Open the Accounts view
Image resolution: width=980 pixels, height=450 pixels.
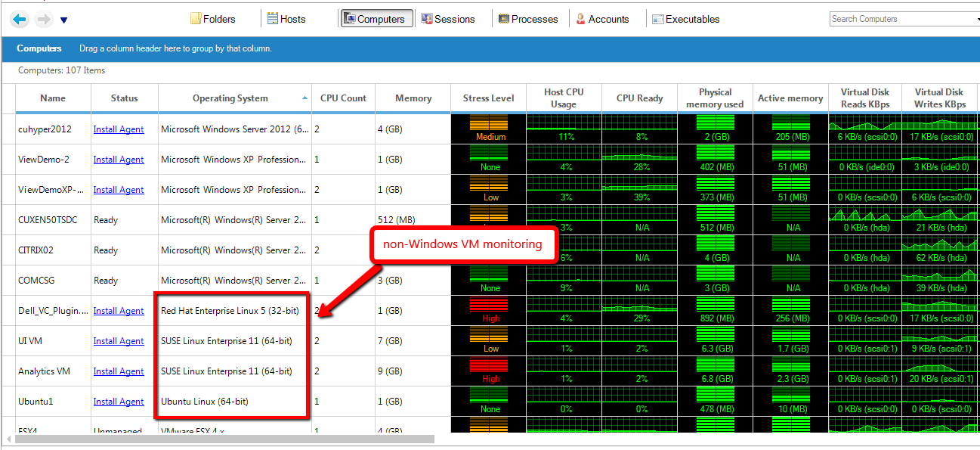point(602,19)
